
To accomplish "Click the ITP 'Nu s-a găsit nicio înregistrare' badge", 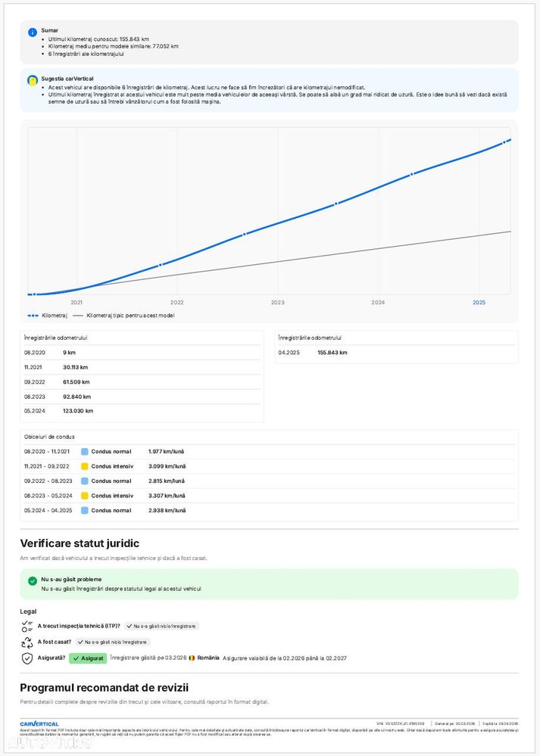I will pos(161,626).
